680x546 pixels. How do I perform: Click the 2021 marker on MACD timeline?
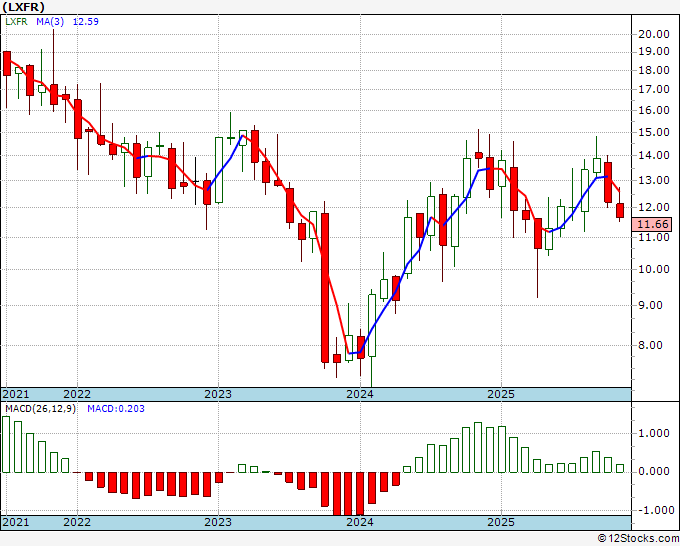(x=17, y=522)
